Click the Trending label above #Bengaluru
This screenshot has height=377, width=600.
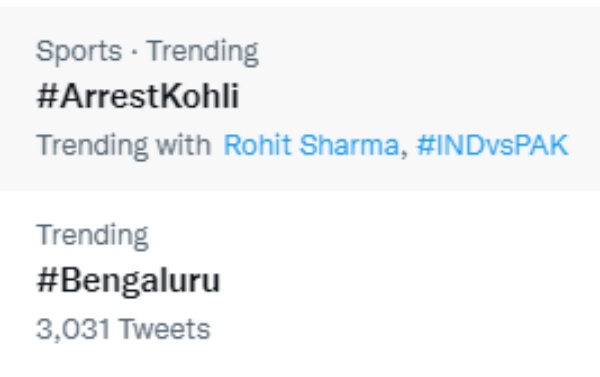92,236
